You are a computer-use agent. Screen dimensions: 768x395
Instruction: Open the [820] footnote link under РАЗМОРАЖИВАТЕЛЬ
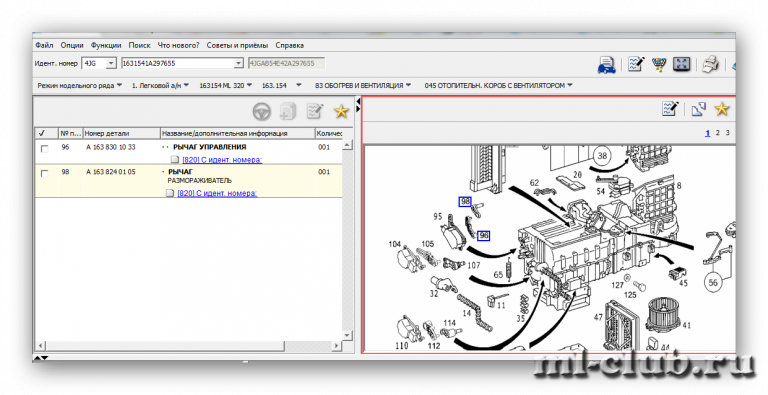click(217, 193)
